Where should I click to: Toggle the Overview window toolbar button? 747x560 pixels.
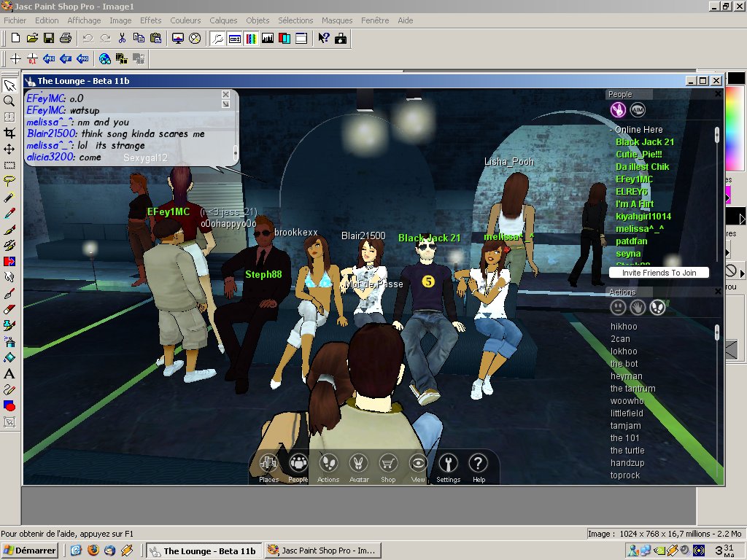pyautogui.click(x=301, y=38)
